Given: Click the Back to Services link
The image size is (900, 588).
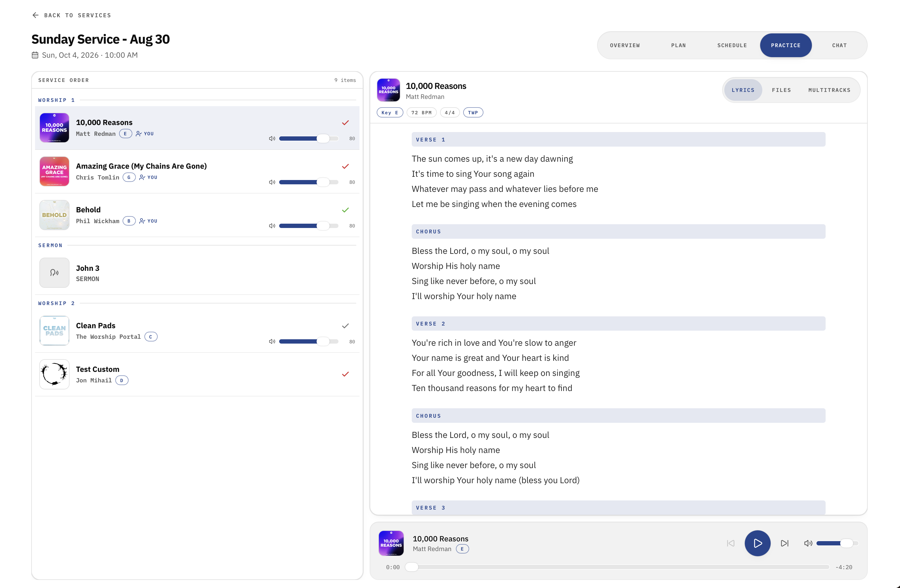Looking at the screenshot, I should (x=71, y=15).
